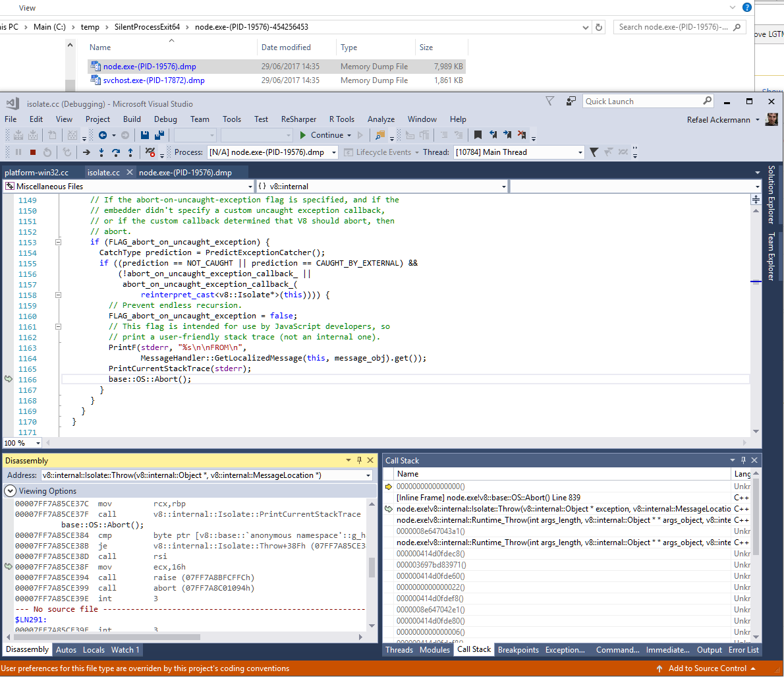Clear all bookmarks icon with red X
784x677 pixels.
522,135
